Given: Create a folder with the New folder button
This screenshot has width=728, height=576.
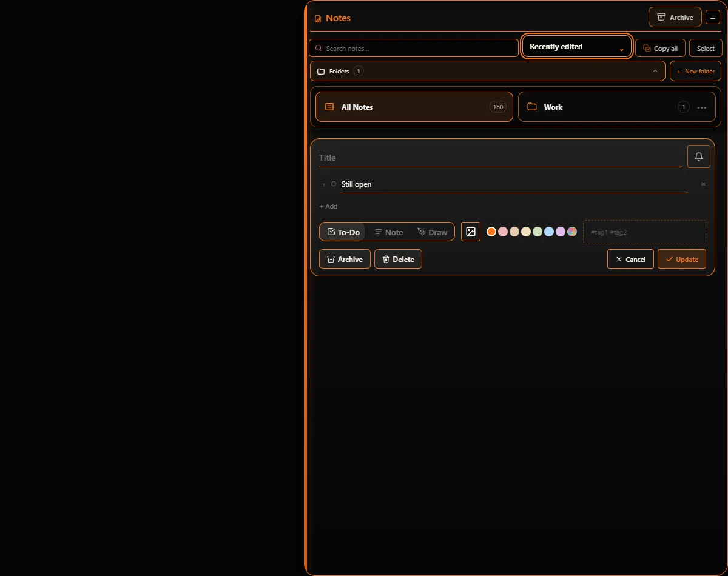Looking at the screenshot, I should tap(695, 71).
